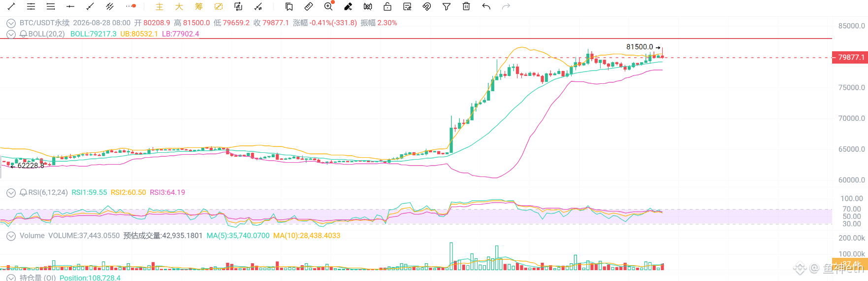Click the RSI2:60.50 value
The height and width of the screenshot is (281, 868).
point(129,192)
